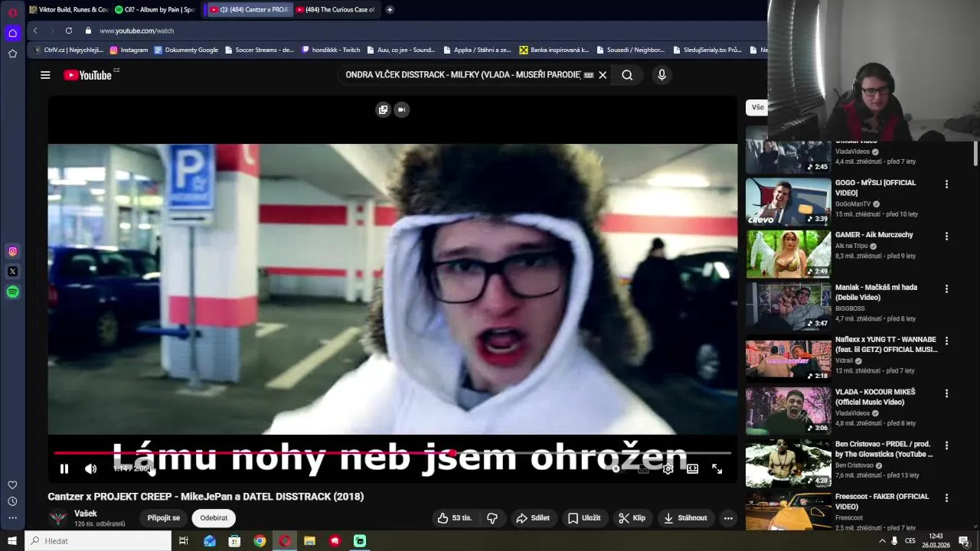The height and width of the screenshot is (551, 980).
Task: Open Vašek channel name link
Action: click(86, 514)
